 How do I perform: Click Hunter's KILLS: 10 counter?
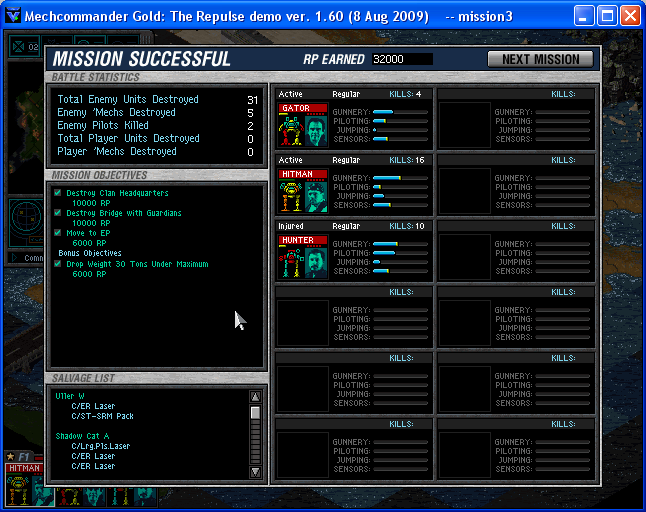point(407,226)
